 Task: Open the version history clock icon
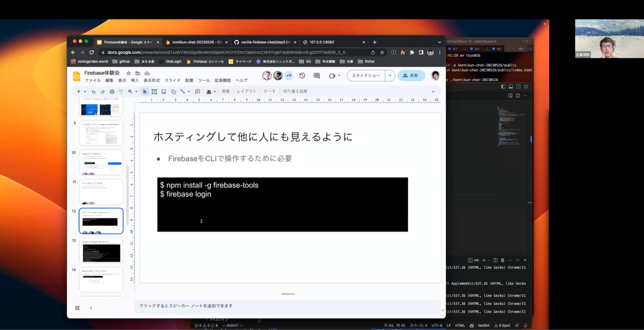click(x=302, y=75)
